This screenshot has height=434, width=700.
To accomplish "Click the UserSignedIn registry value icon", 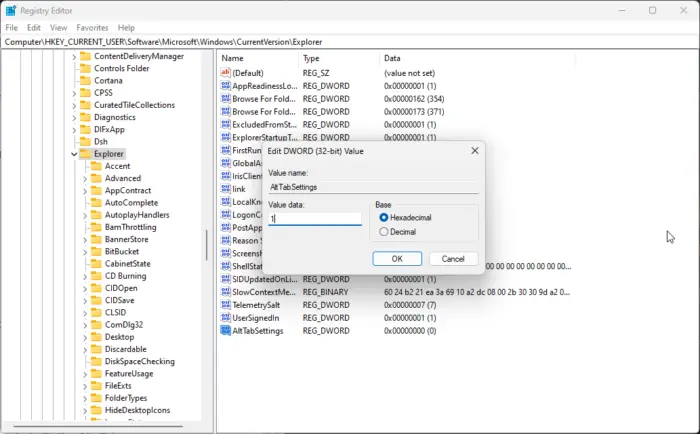I will pyautogui.click(x=225, y=317).
